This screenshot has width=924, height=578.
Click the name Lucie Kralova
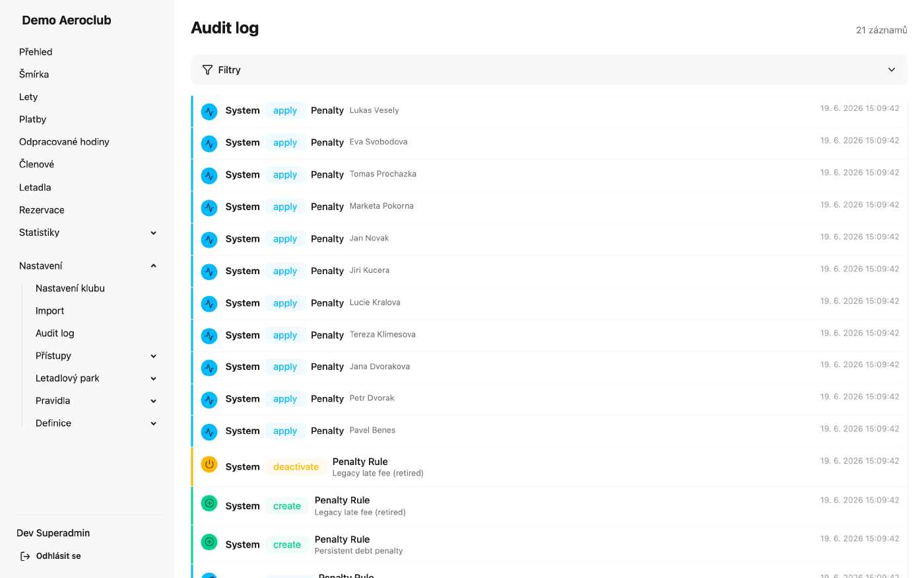tap(375, 303)
